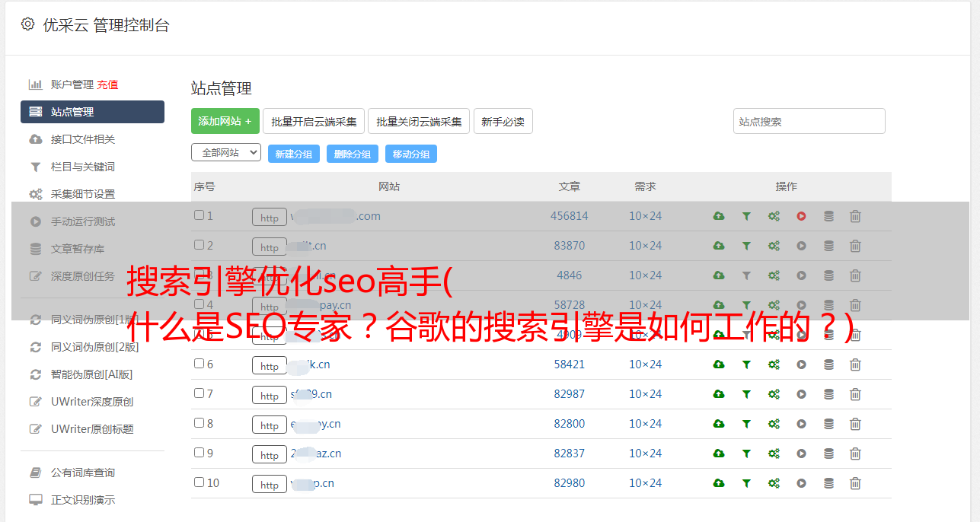The height and width of the screenshot is (522, 980).
Task: Check the checkbox for row 1
Action: [x=199, y=215]
